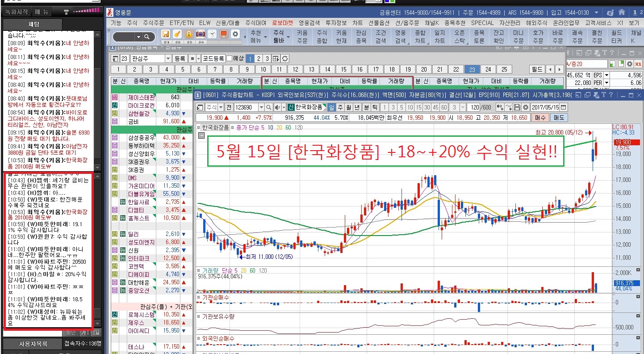Open the dropdown in toolbar search box

tap(139, 37)
